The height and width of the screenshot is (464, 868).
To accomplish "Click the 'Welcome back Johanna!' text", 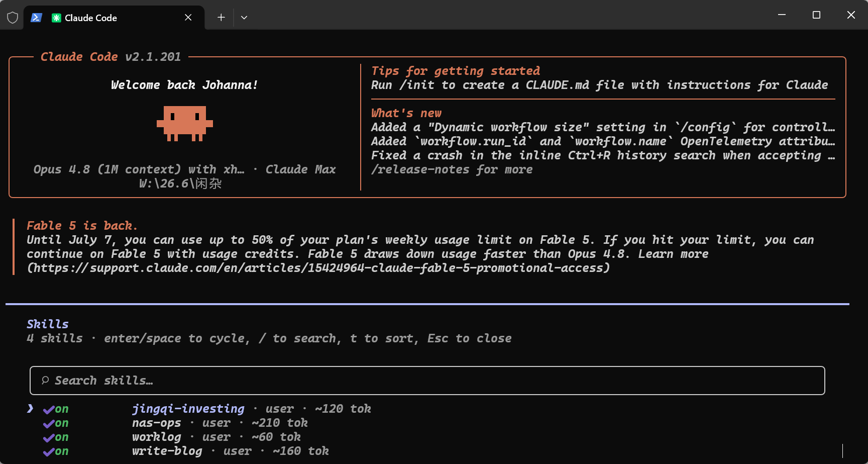I will point(185,85).
